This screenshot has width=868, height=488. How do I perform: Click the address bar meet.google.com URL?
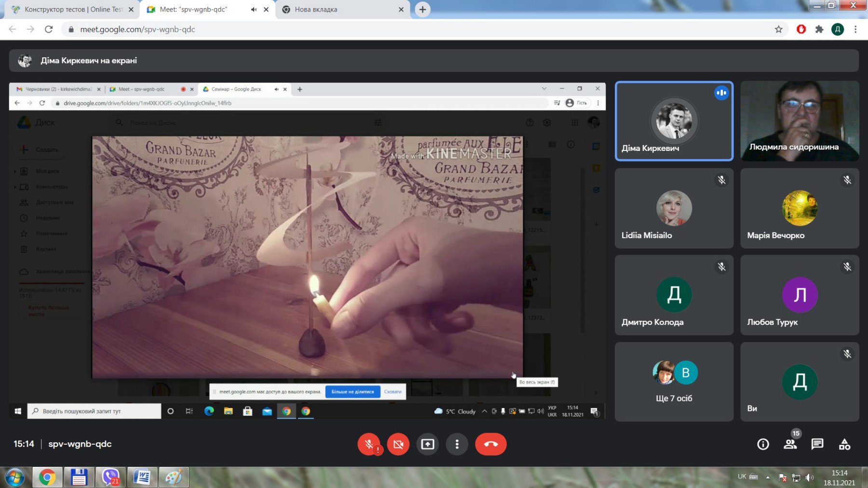coord(137,29)
